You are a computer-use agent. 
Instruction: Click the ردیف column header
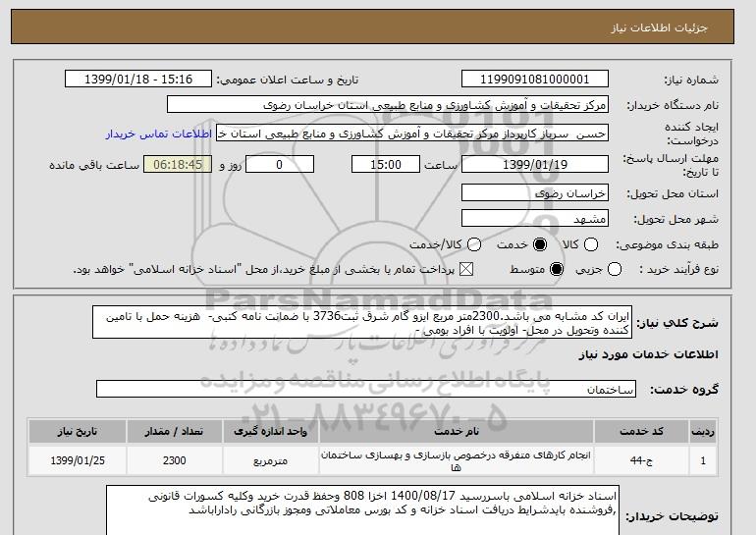click(703, 431)
